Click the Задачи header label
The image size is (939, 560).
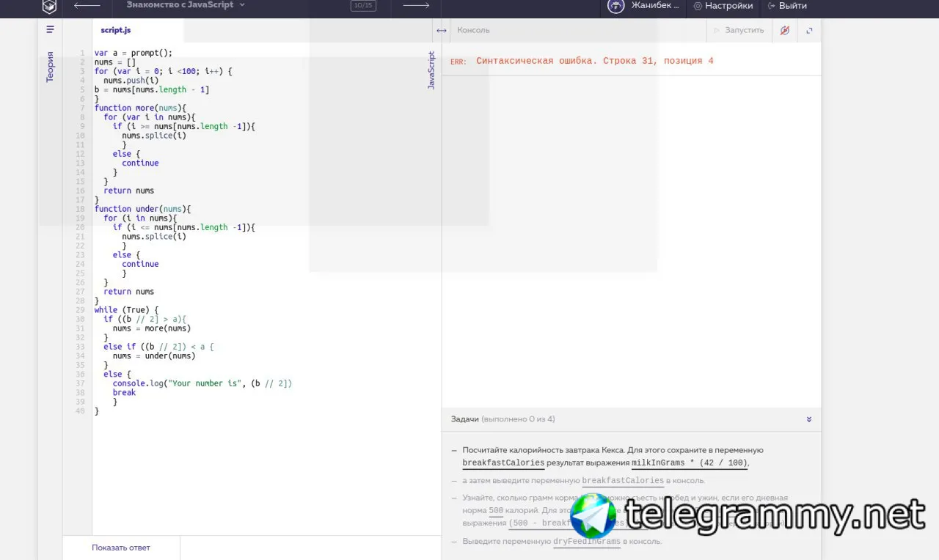[x=465, y=419]
